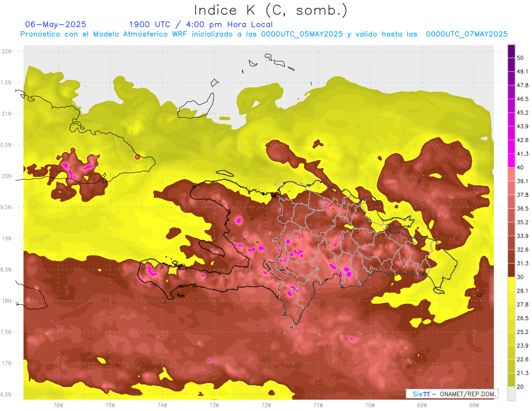This screenshot has width=532, height=411.
Task: Click the "75W" longitude label
Action: pos(110,405)
